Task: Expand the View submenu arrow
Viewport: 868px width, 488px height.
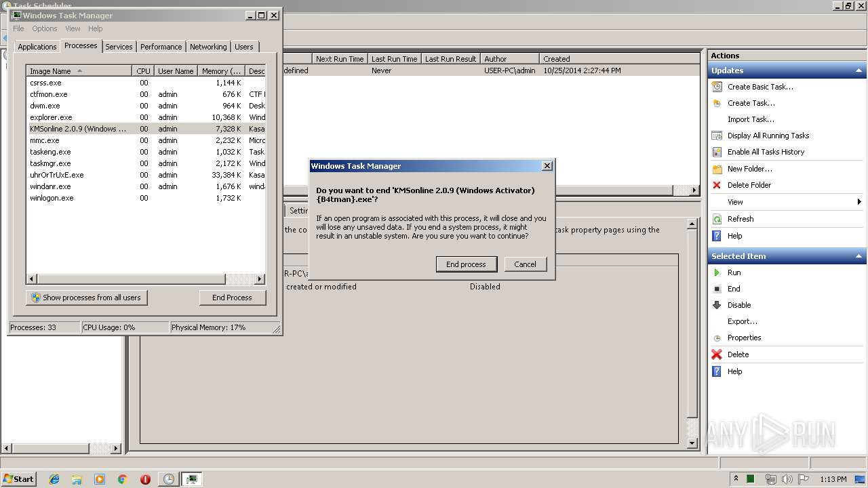Action: pos(859,202)
